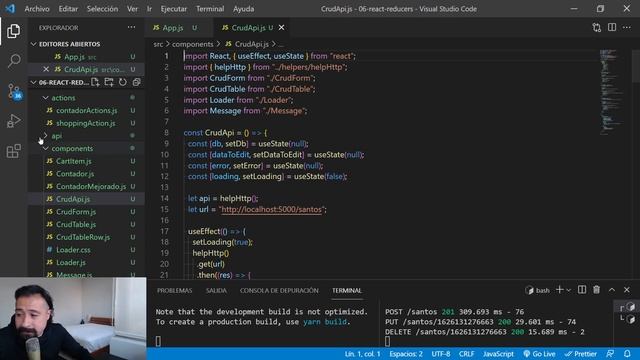Screen dimensions: 640x360
Task: Change indentation via Espacios: 2
Action: 406,354
